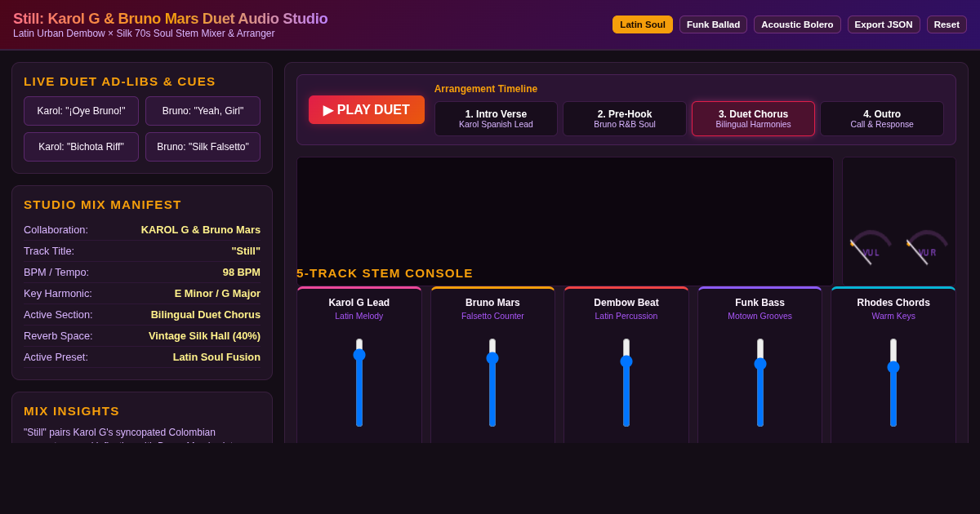Reset the studio mix
Screen dimensions: 980x514
tap(947, 24)
